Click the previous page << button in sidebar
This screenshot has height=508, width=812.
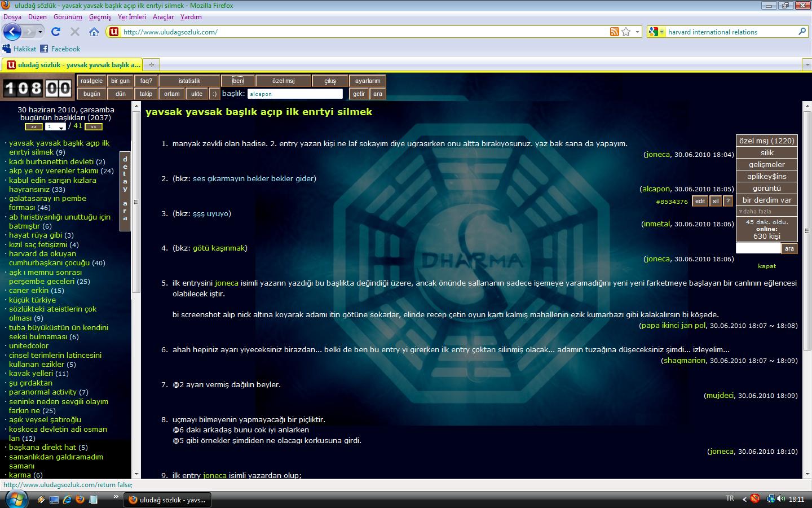tap(34, 127)
